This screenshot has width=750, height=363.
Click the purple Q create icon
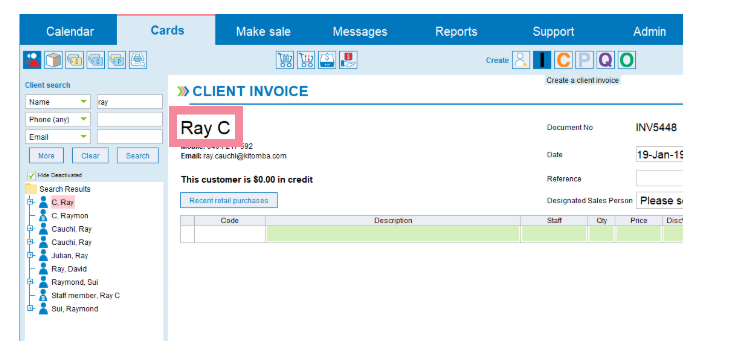tap(606, 60)
